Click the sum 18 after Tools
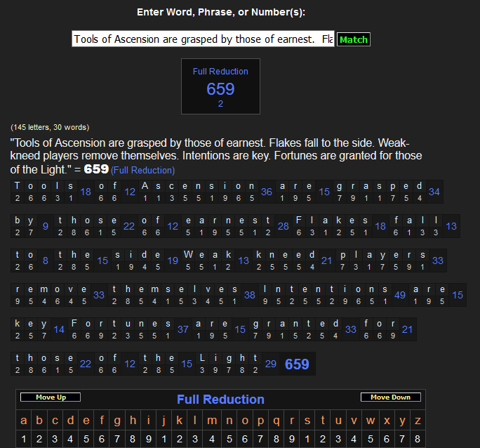480x448 pixels. (x=86, y=192)
